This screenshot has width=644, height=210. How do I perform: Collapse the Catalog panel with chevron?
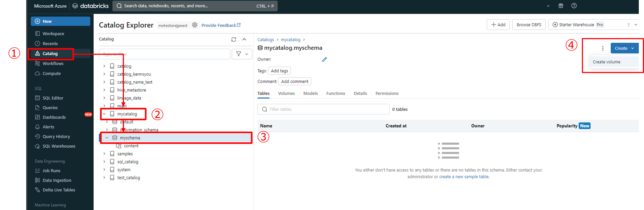click(244, 39)
